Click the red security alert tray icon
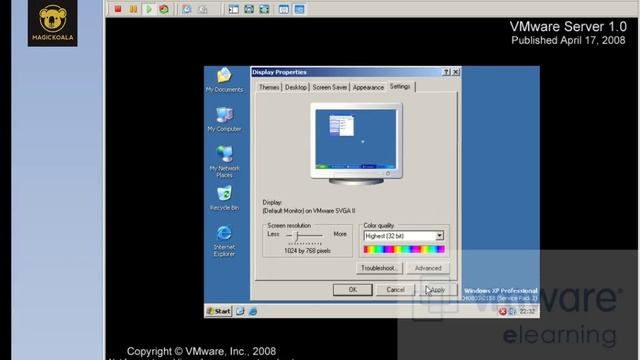This screenshot has width=640, height=360. click(x=502, y=311)
